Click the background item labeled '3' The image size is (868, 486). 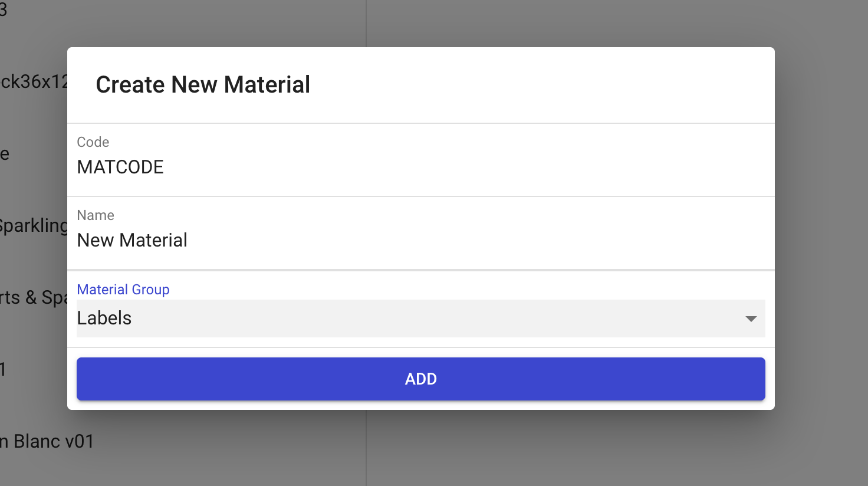4,10
